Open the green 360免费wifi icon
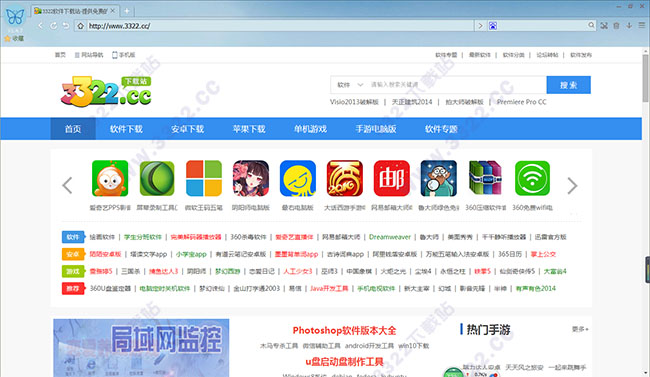 click(x=532, y=178)
